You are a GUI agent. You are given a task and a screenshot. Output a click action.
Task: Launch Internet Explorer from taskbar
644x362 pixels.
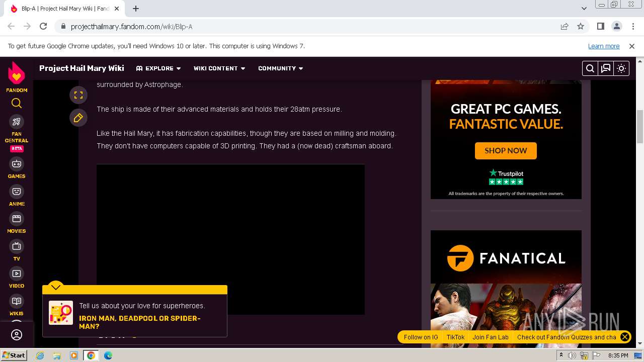tap(40, 355)
